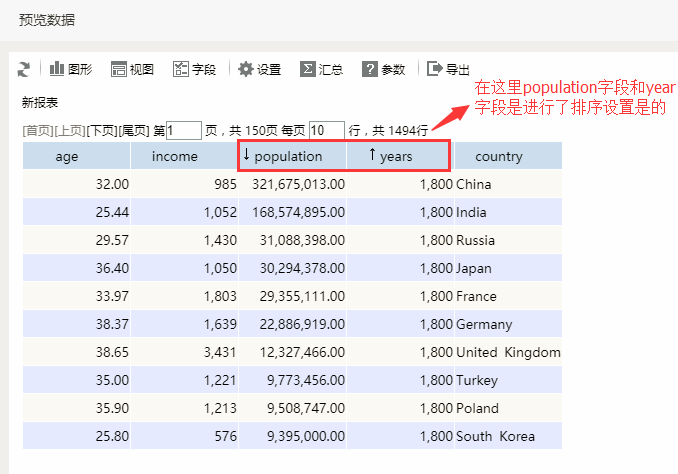
Task: Focus the rows-per-page input showing 10
Action: [327, 130]
